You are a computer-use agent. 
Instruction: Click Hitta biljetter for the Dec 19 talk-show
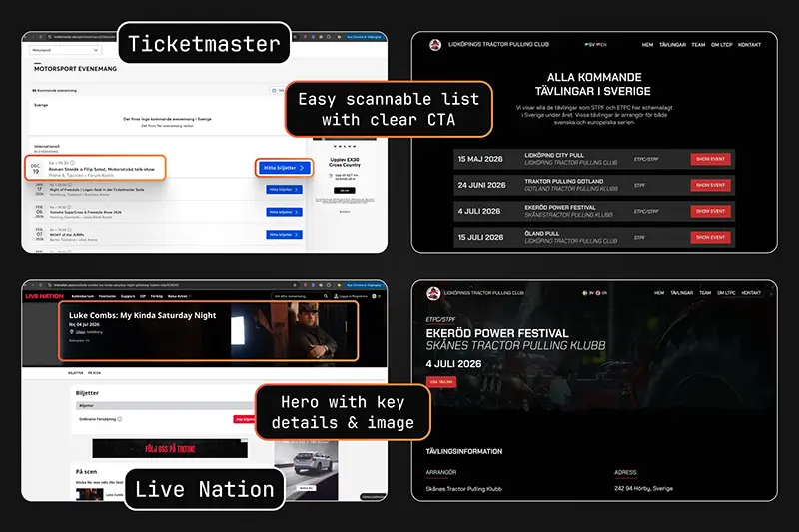[284, 168]
